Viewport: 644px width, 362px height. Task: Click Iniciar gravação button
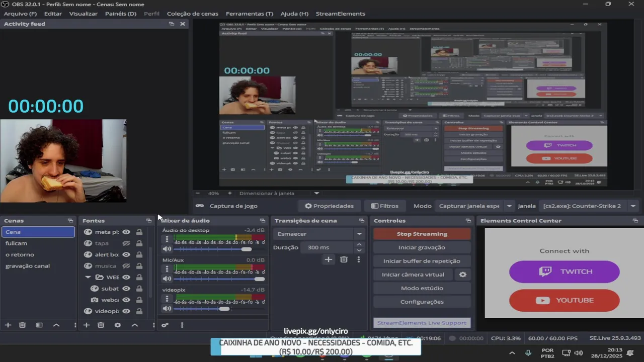tap(422, 247)
